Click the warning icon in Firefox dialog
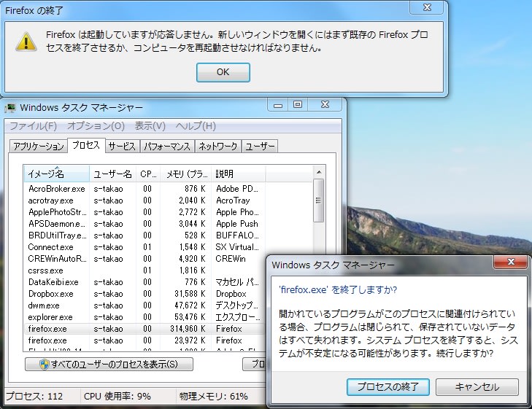 click(26, 42)
